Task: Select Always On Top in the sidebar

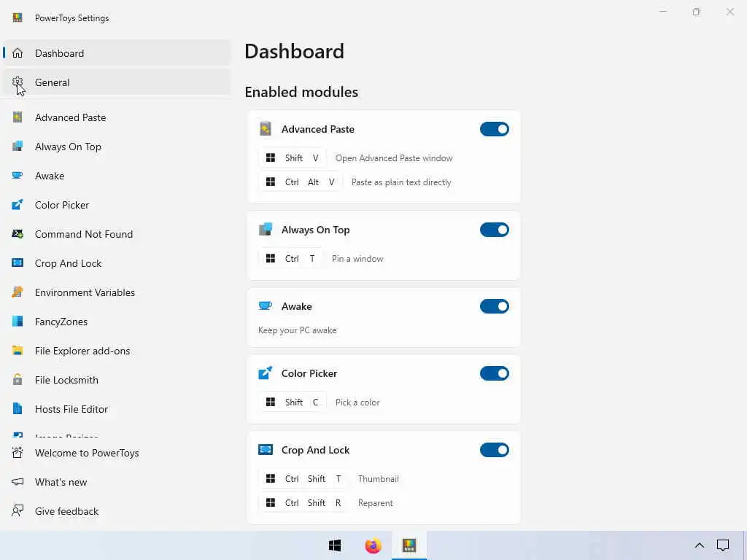Action: tap(117, 147)
